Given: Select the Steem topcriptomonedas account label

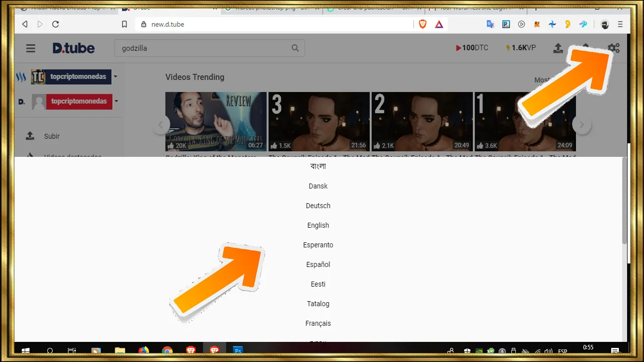Looking at the screenshot, I should [78, 77].
